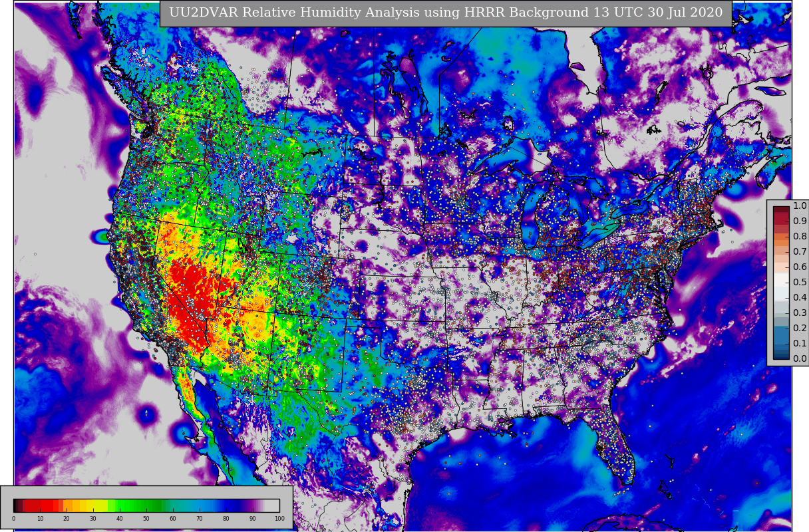The width and height of the screenshot is (809, 532).
Task: Pick the dark maroon swatch atop right colorbar
Action: click(781, 209)
